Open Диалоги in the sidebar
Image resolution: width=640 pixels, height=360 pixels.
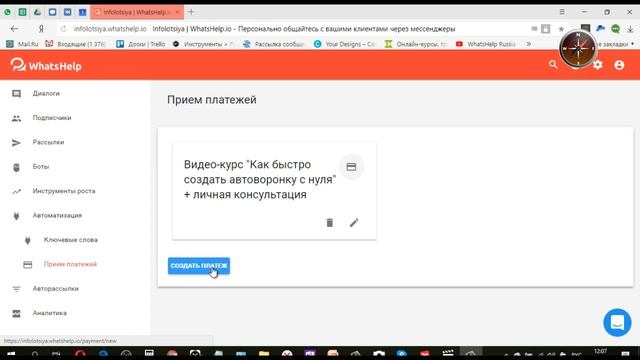tap(46, 93)
